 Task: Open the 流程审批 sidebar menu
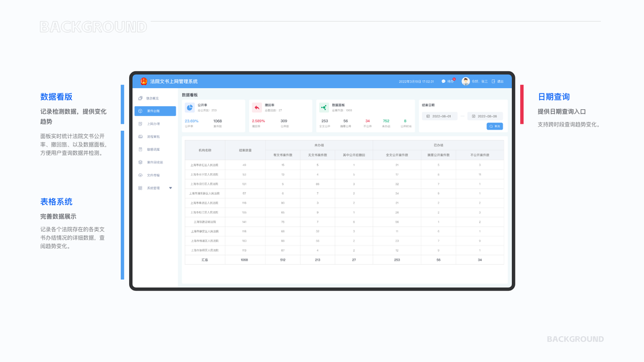pos(155,137)
